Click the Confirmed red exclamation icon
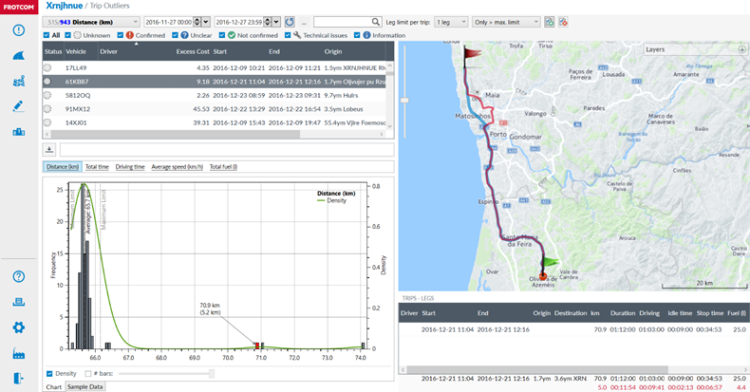Screen dimensions: 750x392 pos(130,35)
